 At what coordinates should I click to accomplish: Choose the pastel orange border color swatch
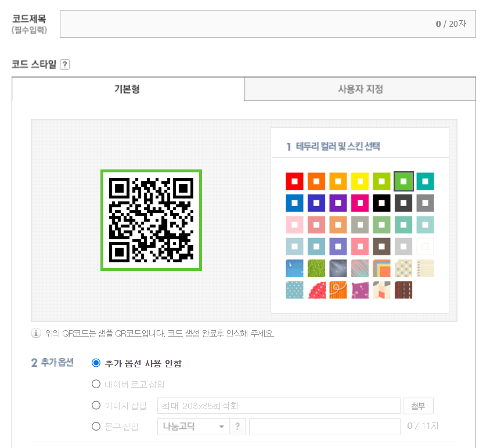(x=338, y=225)
